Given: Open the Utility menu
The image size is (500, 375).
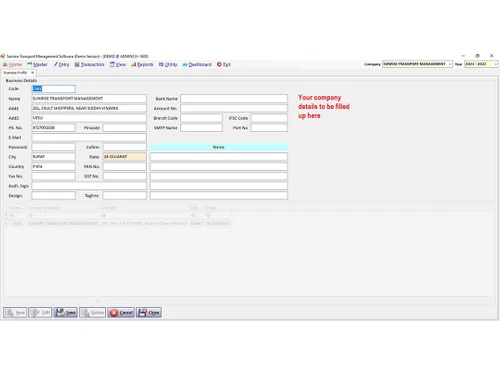Looking at the screenshot, I should pos(168,64).
